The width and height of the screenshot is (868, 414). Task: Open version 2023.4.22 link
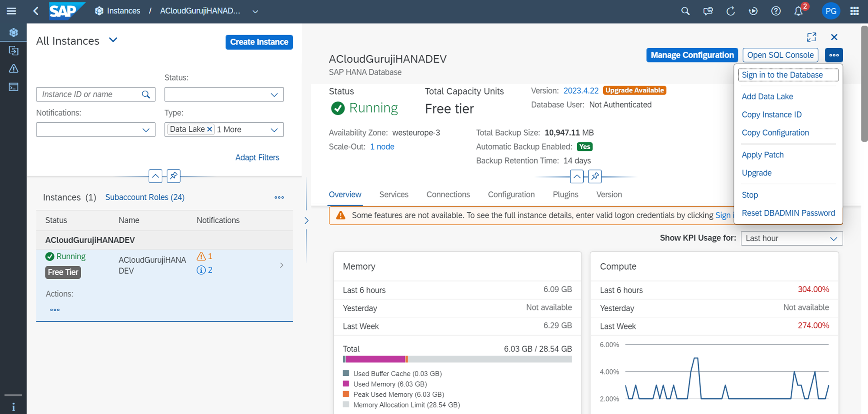click(581, 91)
